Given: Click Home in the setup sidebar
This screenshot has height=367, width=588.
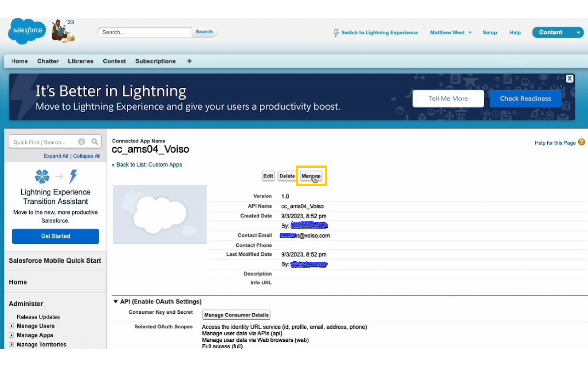Looking at the screenshot, I should pyautogui.click(x=18, y=282).
